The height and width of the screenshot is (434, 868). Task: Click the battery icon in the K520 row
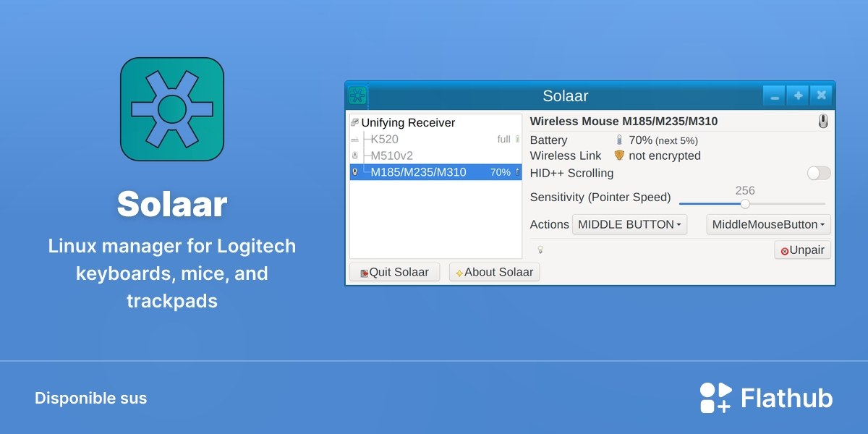[x=517, y=139]
